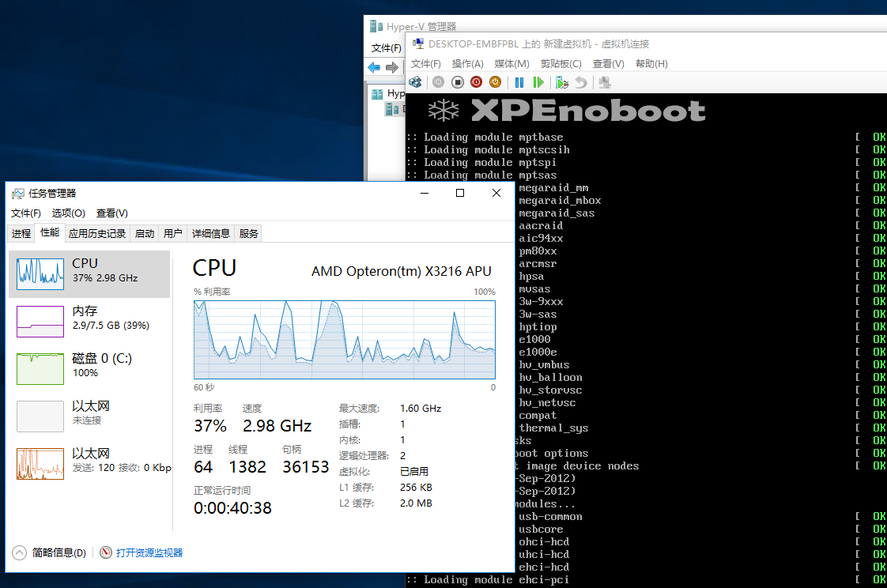This screenshot has width=887, height=588.
Task: Click the L1 cache value 256 KB
Action: 416,488
